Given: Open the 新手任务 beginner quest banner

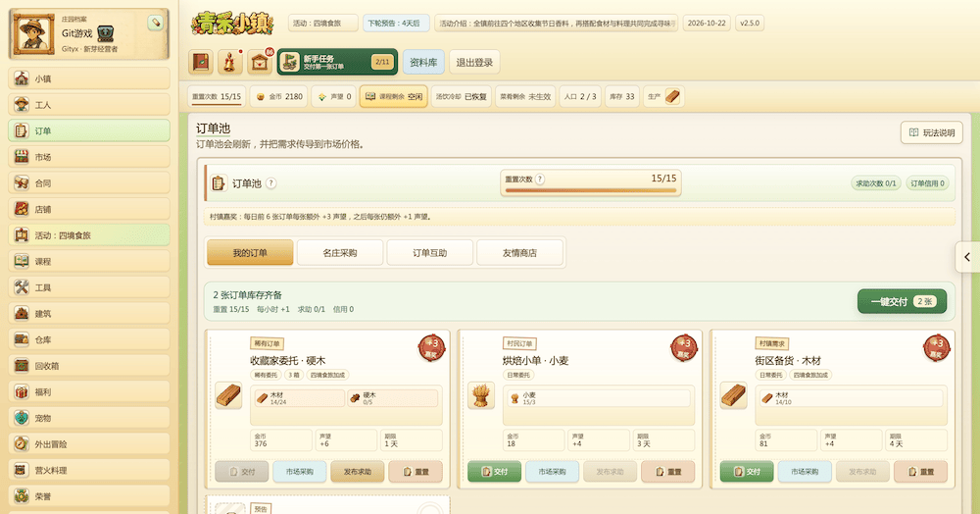Looking at the screenshot, I should click(x=337, y=62).
